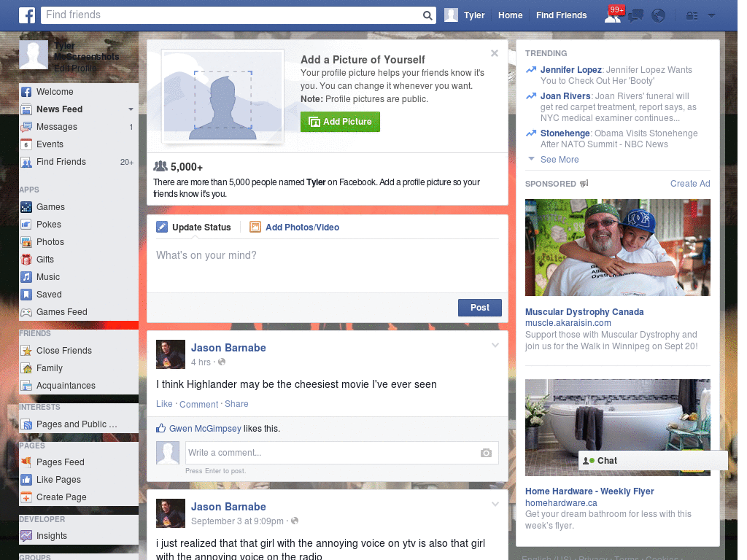Open the Photos app icon
Screen dimensions: 747x560
coord(26,242)
